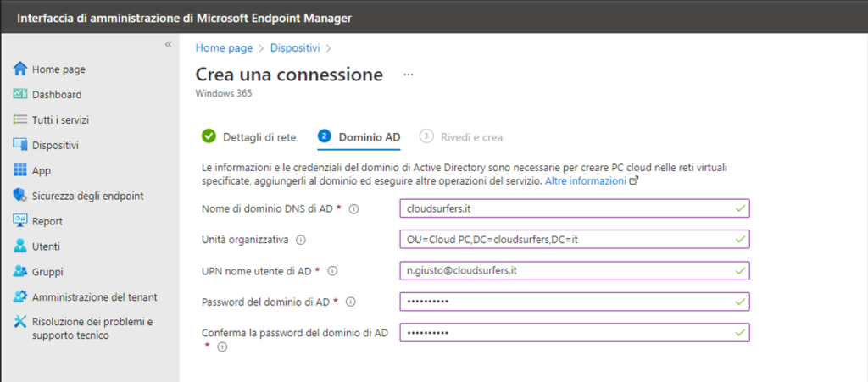Show info tooltip for Unità organizzativa
This screenshot has height=382, width=868.
point(301,241)
